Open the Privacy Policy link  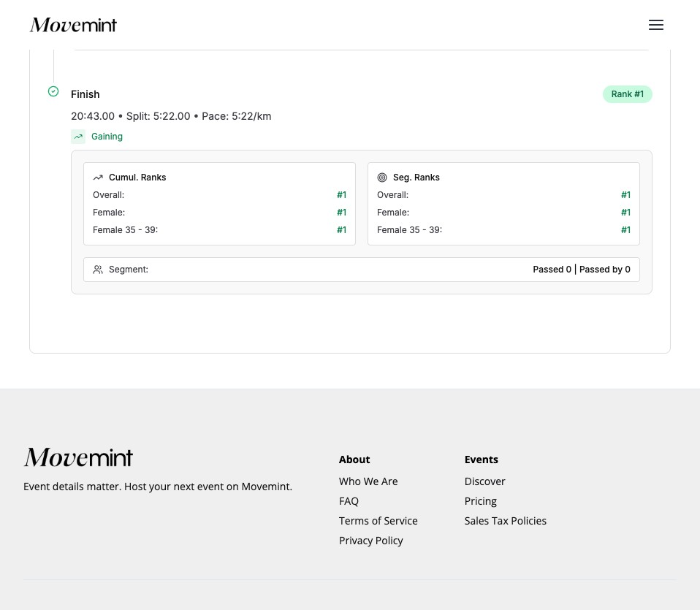(x=370, y=541)
